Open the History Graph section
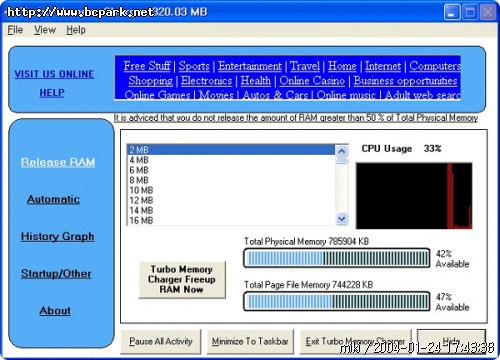The height and width of the screenshot is (360, 500). (57, 236)
